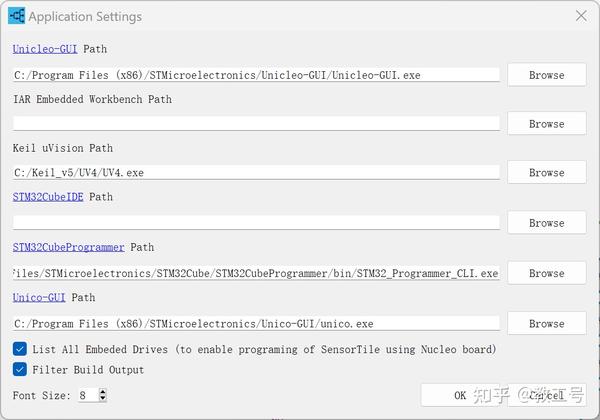Confirm settings with the OK button
Viewport: 600px width, 420px height.
[460, 395]
